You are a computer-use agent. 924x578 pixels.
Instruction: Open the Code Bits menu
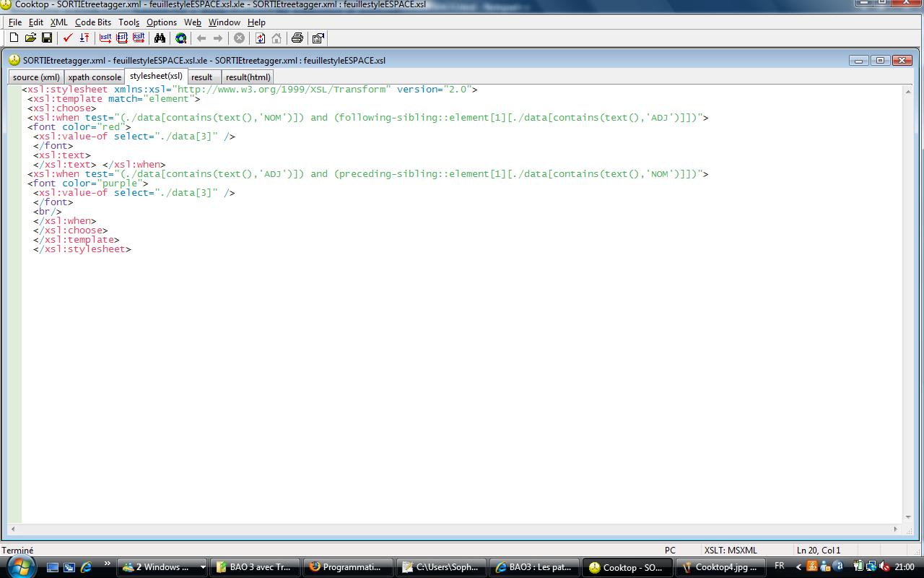click(93, 22)
